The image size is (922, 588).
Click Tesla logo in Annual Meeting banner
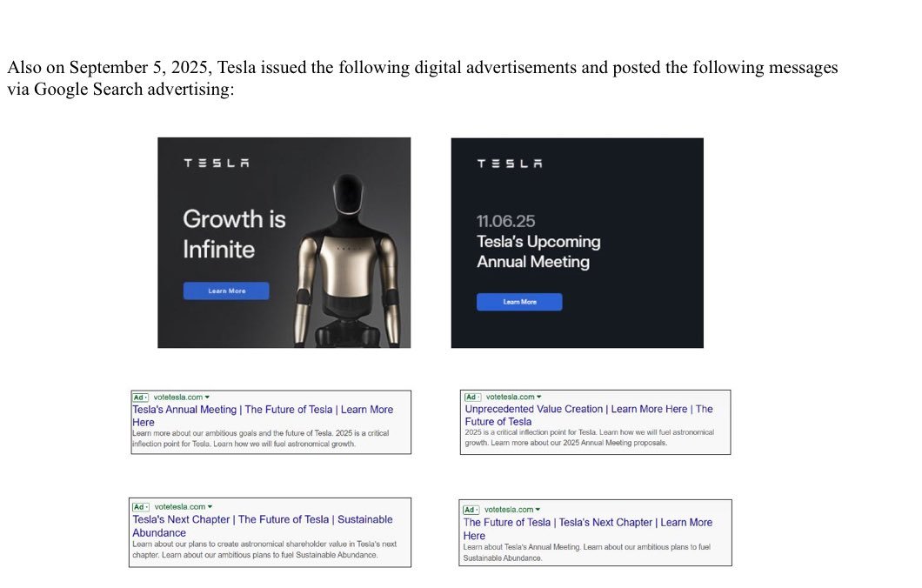pos(510,164)
